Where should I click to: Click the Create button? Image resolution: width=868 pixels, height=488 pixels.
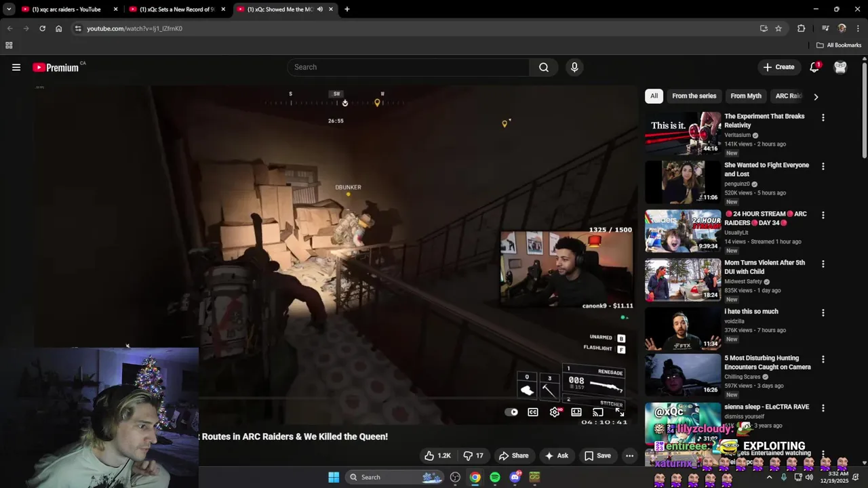[778, 67]
